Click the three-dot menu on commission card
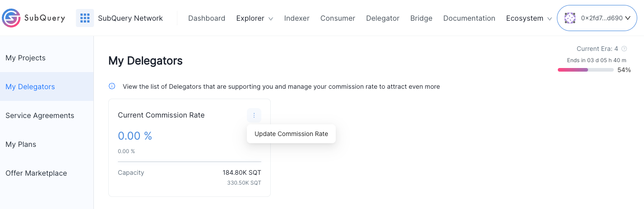644x209 pixels. tap(254, 115)
